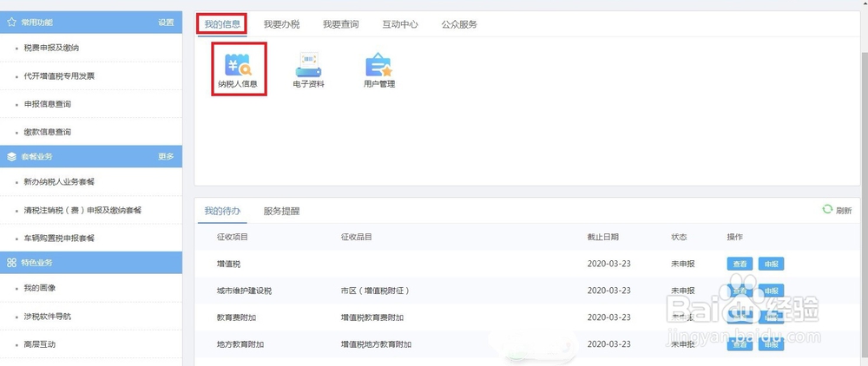This screenshot has height=366, width=868.
Task: Click the 截止日期 column header
Action: (603, 237)
